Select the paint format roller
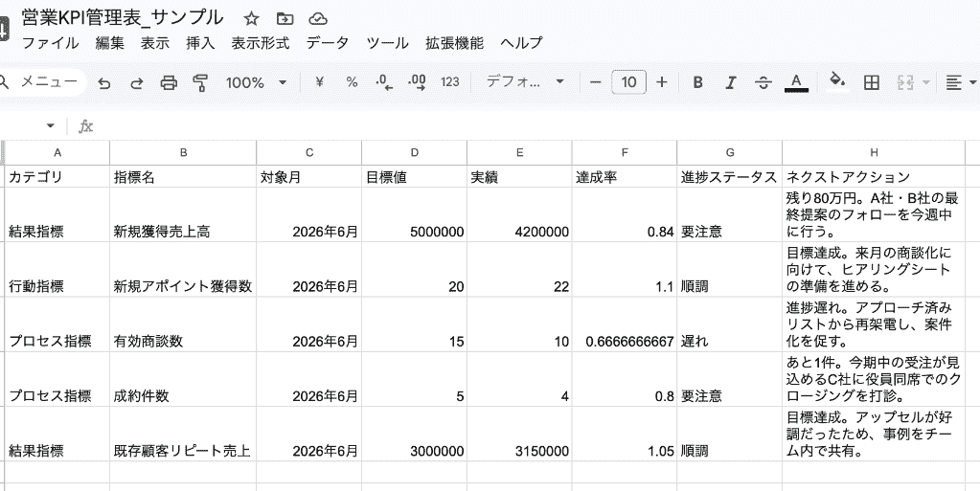Screen dimensions: 980x491 [200, 82]
